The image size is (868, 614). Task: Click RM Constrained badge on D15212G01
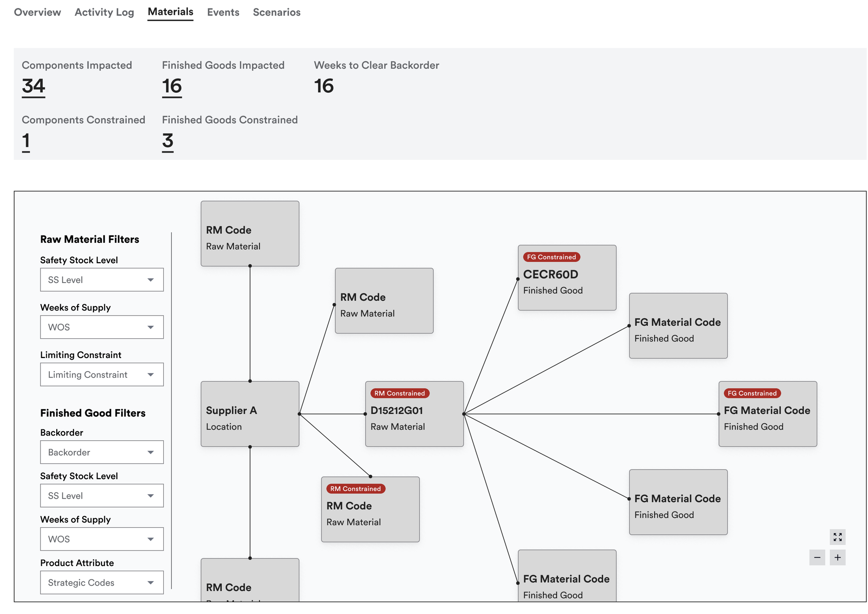point(400,393)
